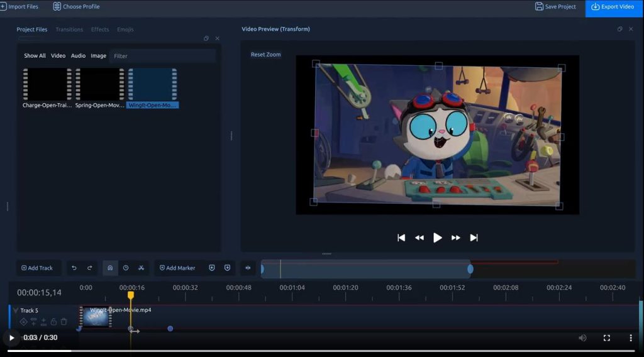Click the top-right transform handle on the preview

pyautogui.click(x=562, y=68)
